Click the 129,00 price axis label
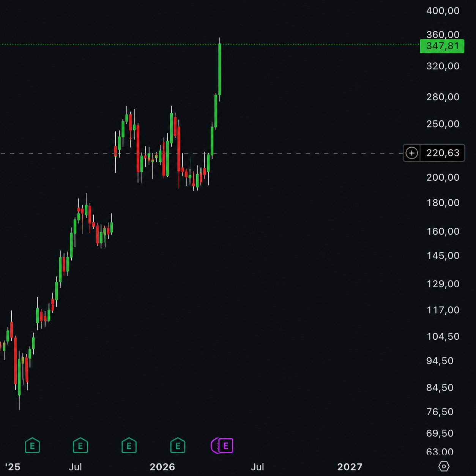Viewport: 476px width, 476px height. click(443, 284)
